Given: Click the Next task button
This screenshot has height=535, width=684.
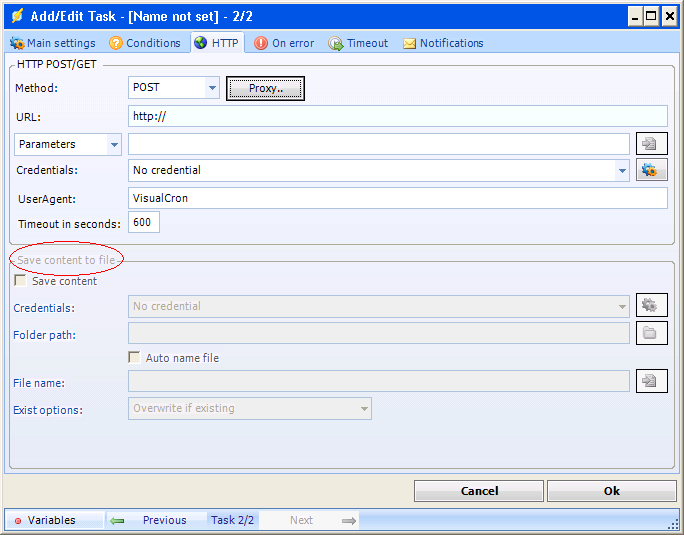Looking at the screenshot, I should pos(309,520).
